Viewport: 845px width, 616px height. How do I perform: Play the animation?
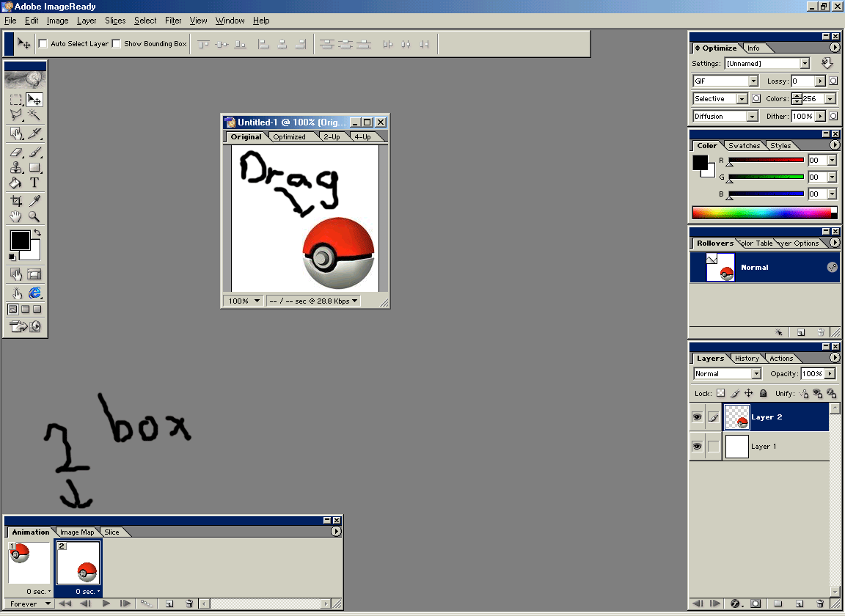point(106,604)
